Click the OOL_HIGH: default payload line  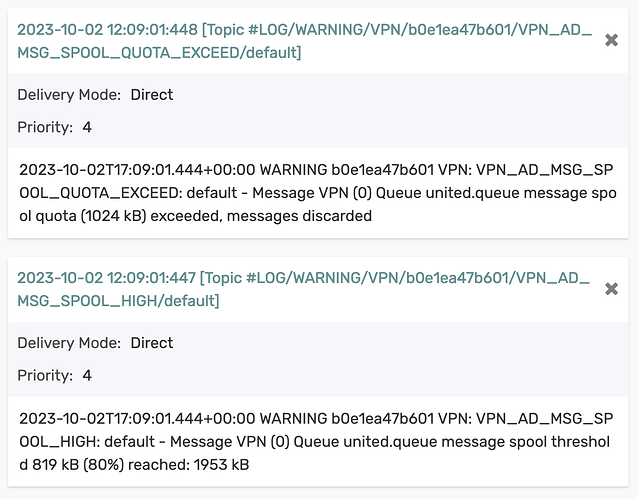[315, 442]
